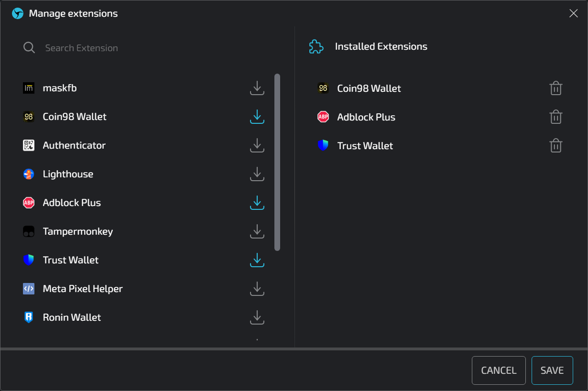Download the Ronin Wallet extension

point(257,317)
